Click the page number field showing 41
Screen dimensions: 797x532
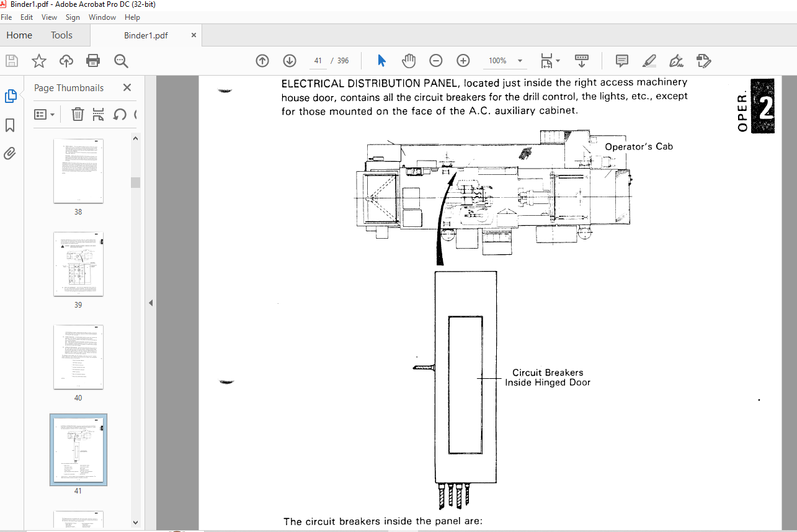(318, 61)
